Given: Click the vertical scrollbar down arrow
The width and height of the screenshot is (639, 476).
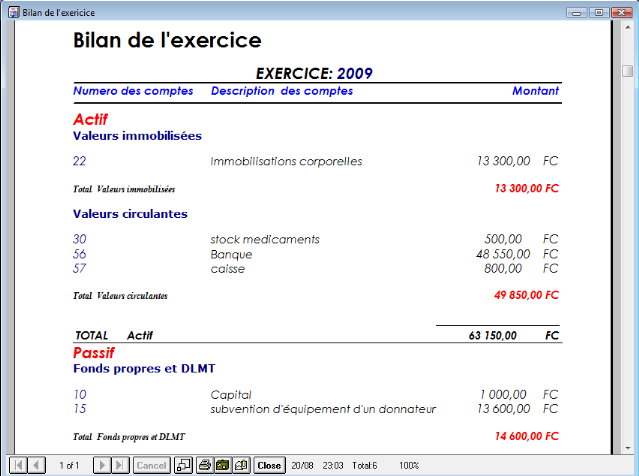Looking at the screenshot, I should [628, 448].
